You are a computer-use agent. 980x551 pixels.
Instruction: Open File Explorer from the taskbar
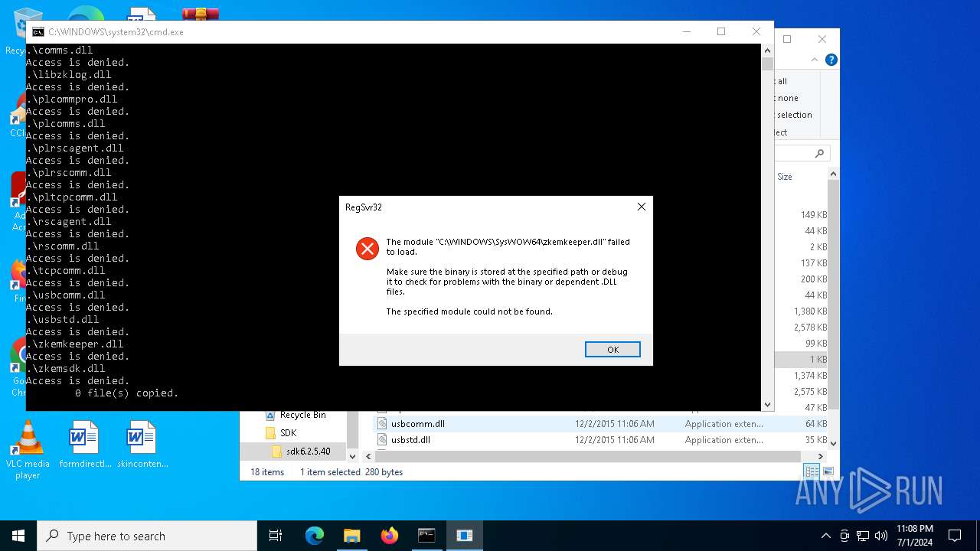(x=351, y=536)
